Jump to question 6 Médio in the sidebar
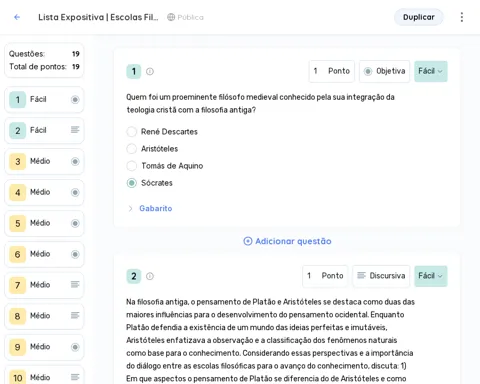This screenshot has width=480, height=384. tap(44, 254)
